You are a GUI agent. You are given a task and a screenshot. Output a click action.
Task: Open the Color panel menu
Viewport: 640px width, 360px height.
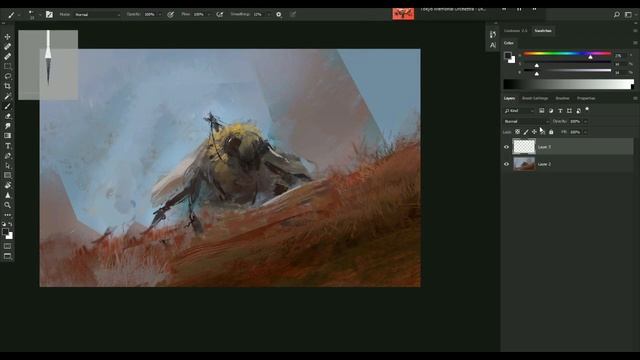click(635, 42)
